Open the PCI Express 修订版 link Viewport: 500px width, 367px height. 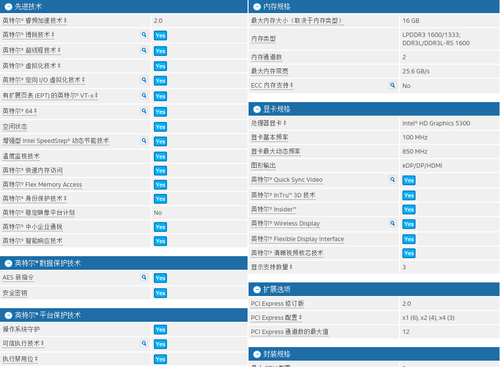point(277,304)
